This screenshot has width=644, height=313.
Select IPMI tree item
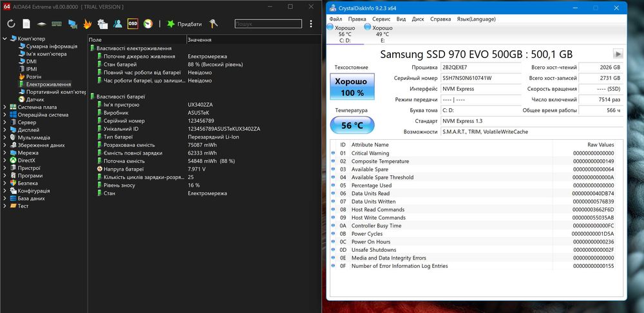point(32,69)
